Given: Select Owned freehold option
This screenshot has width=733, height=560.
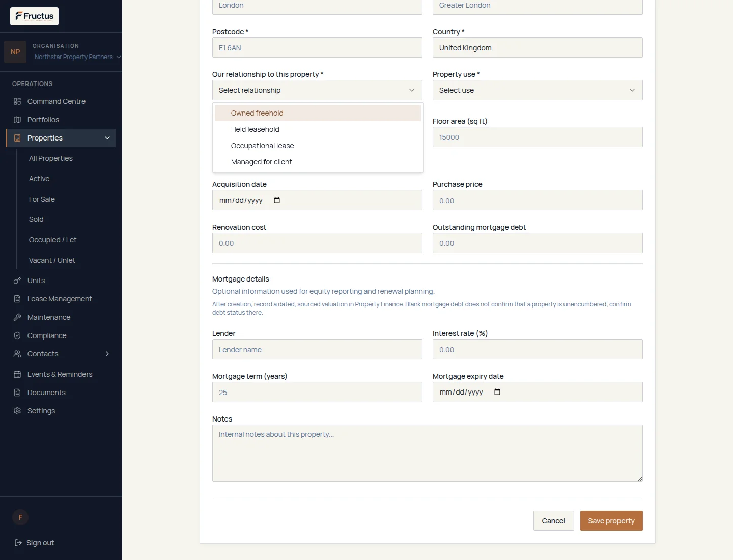Looking at the screenshot, I should point(318,113).
